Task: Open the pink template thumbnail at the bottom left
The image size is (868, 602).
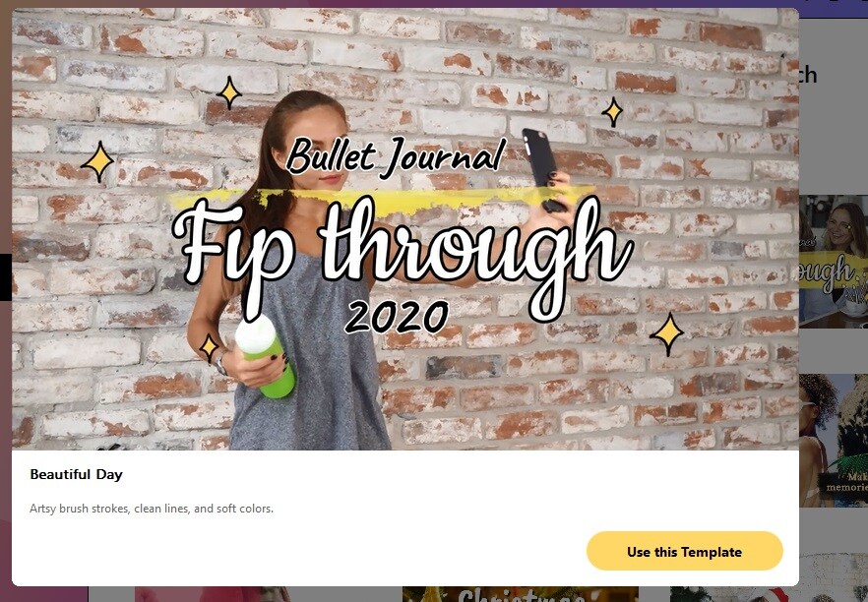Action: (x=212, y=594)
